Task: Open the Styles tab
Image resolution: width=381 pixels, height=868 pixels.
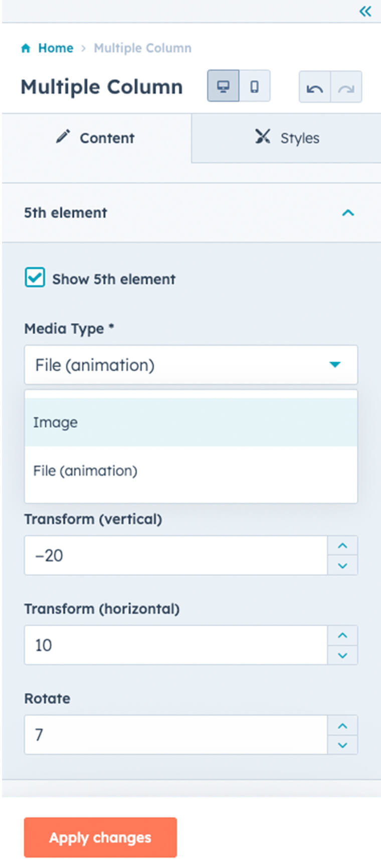Action: (x=286, y=138)
